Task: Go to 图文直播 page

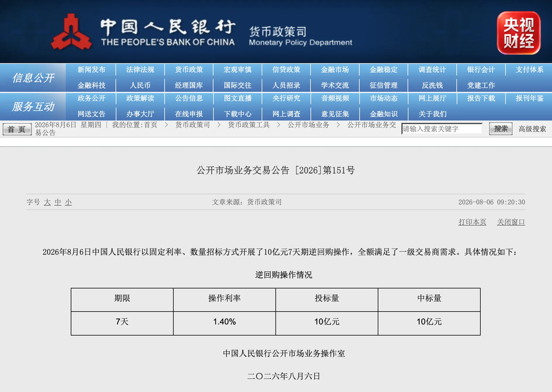Action: click(237, 98)
